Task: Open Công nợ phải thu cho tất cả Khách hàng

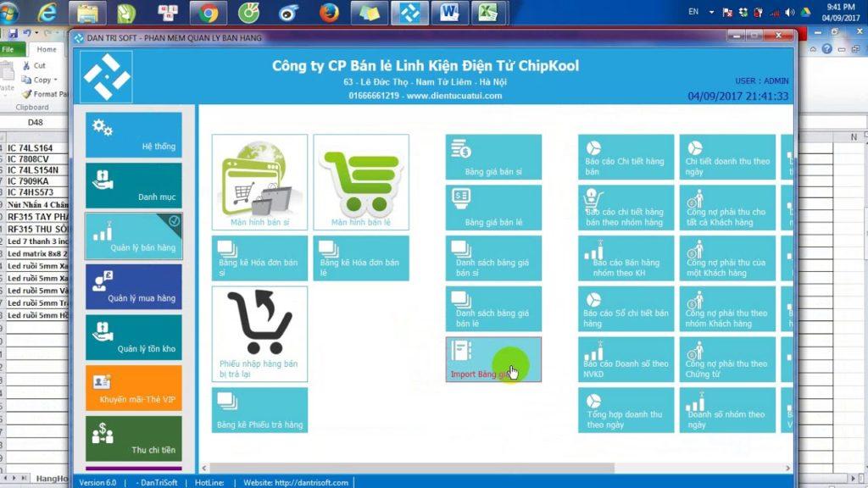Action: click(x=727, y=208)
